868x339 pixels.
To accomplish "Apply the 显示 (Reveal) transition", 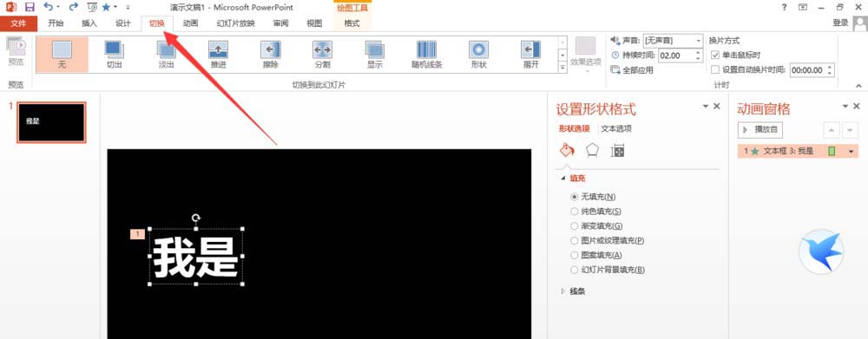I will point(374,55).
